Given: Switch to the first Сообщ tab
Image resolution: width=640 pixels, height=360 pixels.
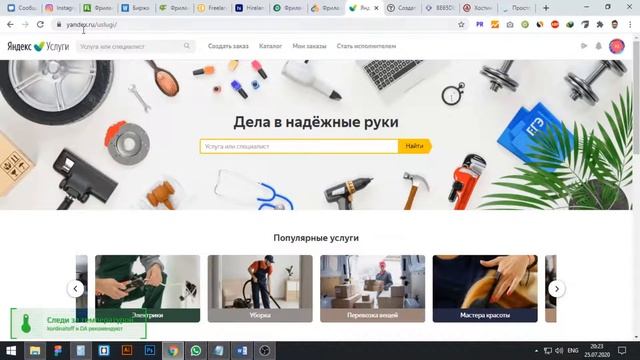Looking at the screenshot, I should [22, 8].
